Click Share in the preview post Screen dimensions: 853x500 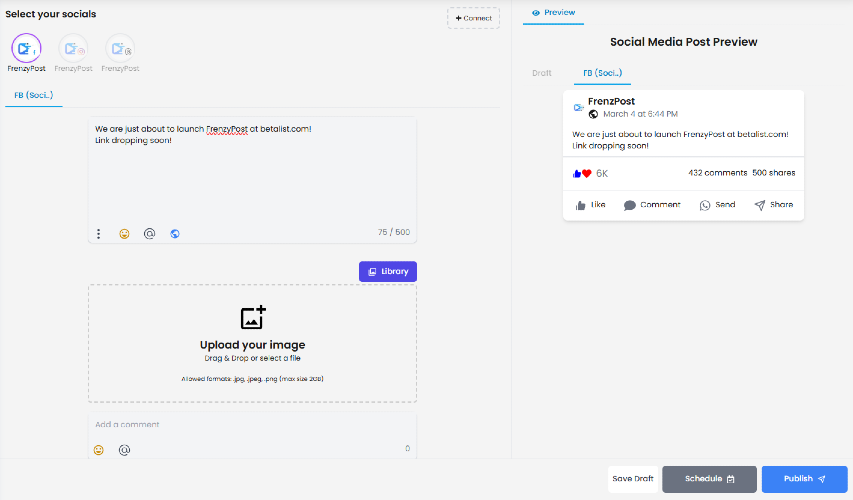[774, 205]
